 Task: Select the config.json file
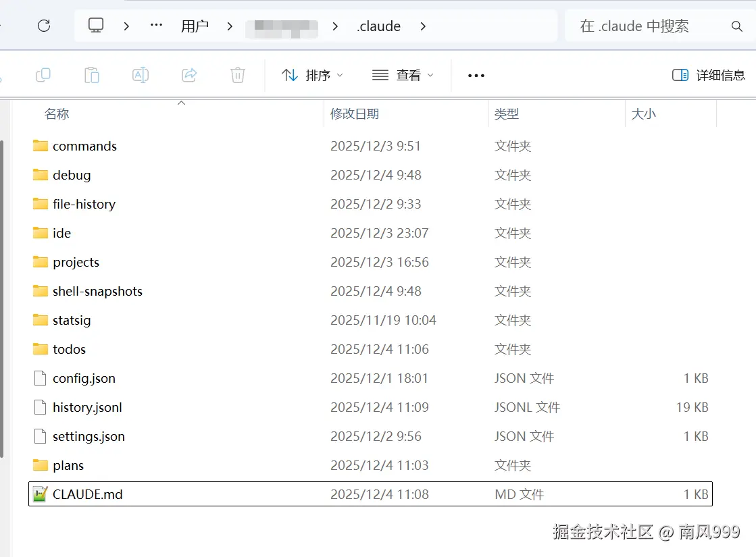[370, 378]
